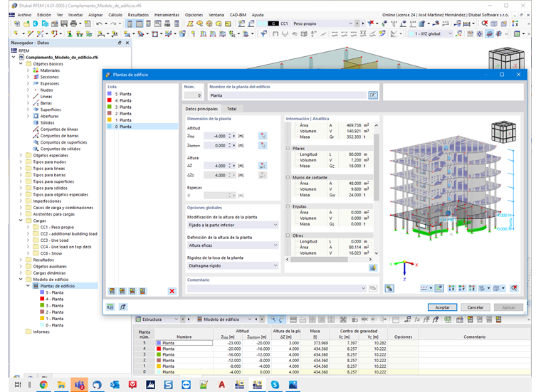Click the pick Ztop icon next to -4.000
Image resolution: width=541 pixels, height=392 pixels.
[x=263, y=136]
